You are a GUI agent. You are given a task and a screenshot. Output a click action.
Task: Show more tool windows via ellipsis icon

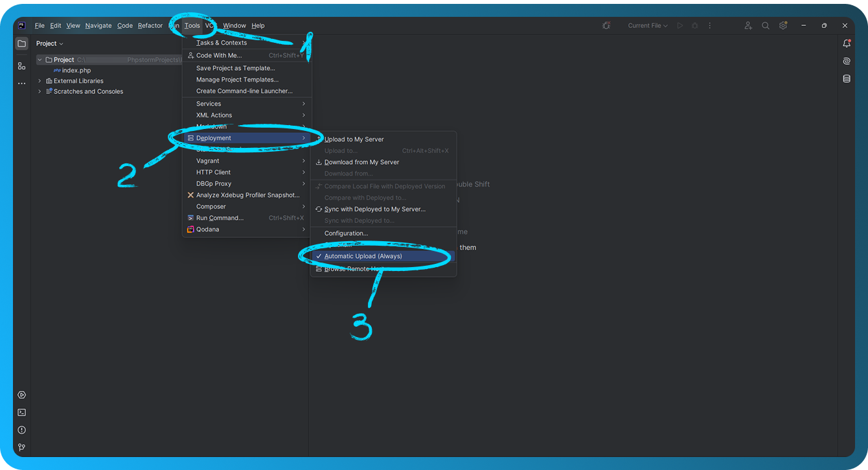21,82
